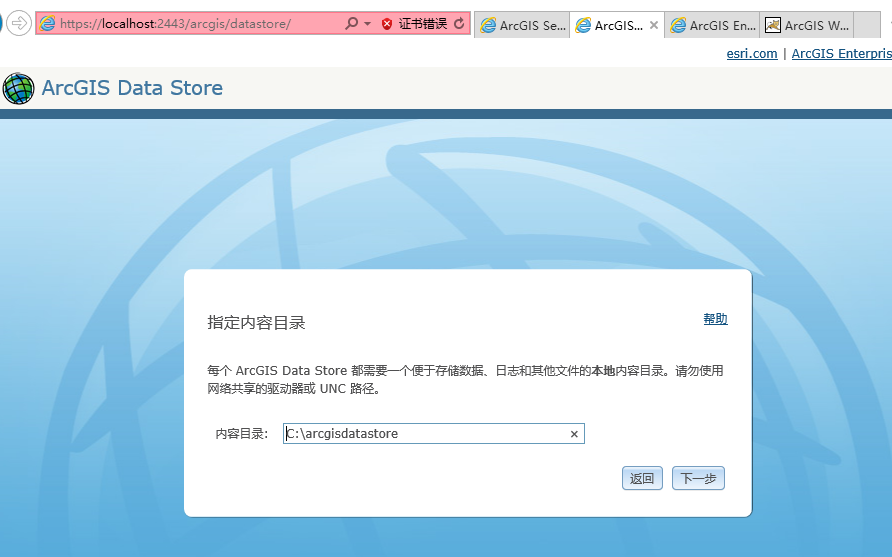Click the red certificate error shield icon
Image resolution: width=892 pixels, height=557 pixels.
pyautogui.click(x=387, y=24)
